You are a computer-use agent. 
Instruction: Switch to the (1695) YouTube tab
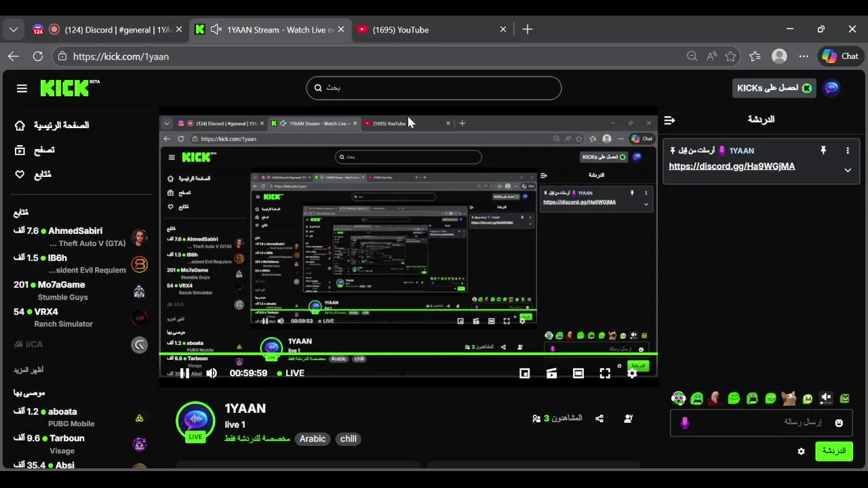(432, 30)
